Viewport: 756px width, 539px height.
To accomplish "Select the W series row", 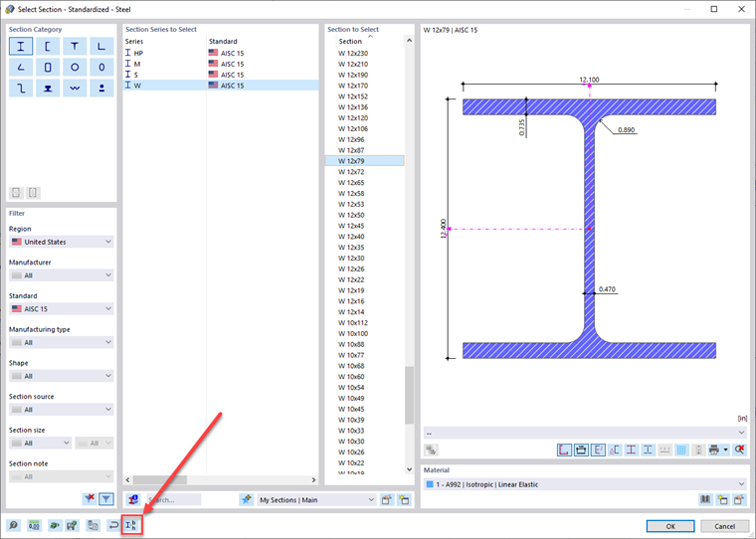I will [221, 86].
